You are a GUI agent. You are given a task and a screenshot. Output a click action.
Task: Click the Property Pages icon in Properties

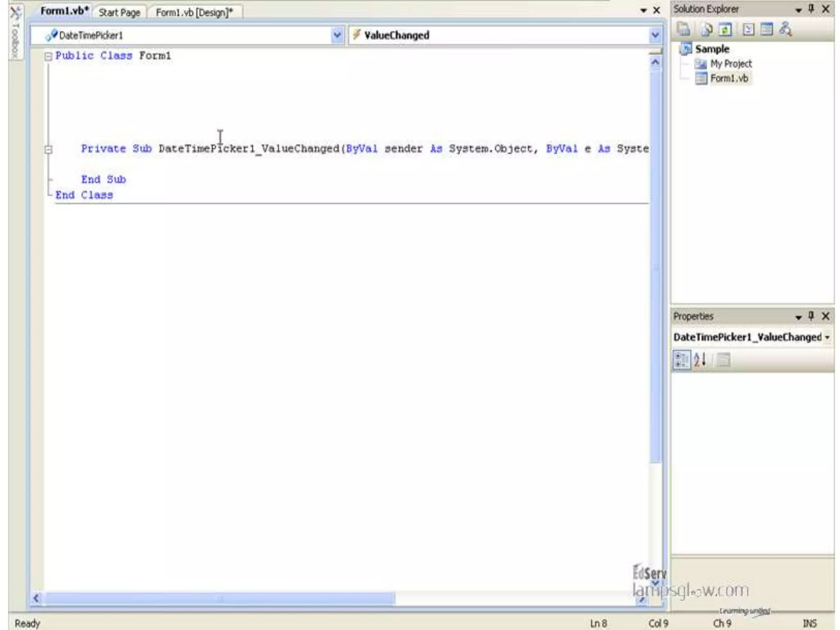[724, 360]
